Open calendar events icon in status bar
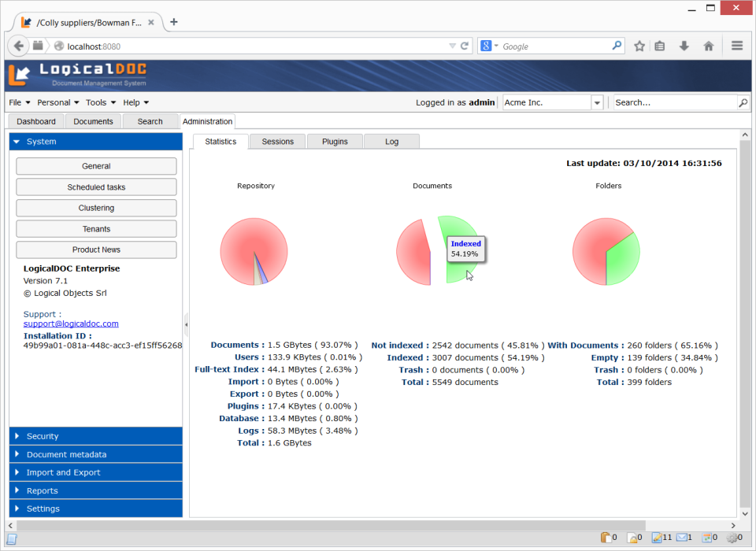Screen dimensions: 756x551 click(x=706, y=537)
